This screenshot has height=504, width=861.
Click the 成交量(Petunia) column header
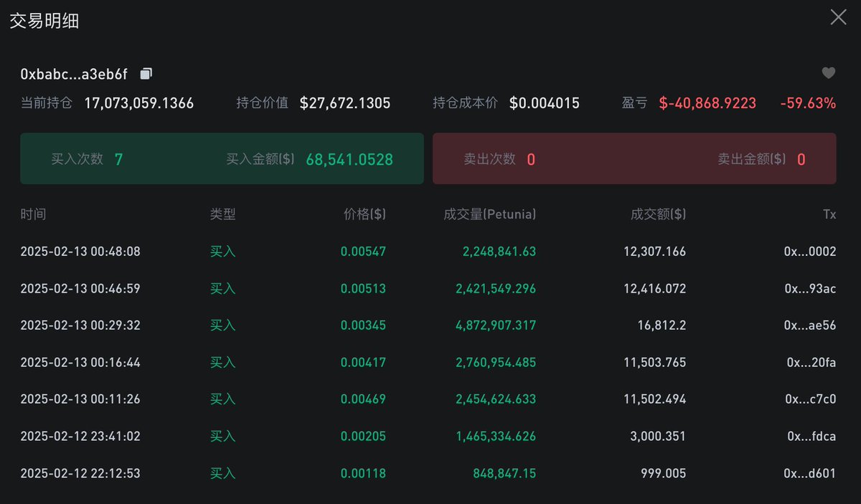coord(488,214)
